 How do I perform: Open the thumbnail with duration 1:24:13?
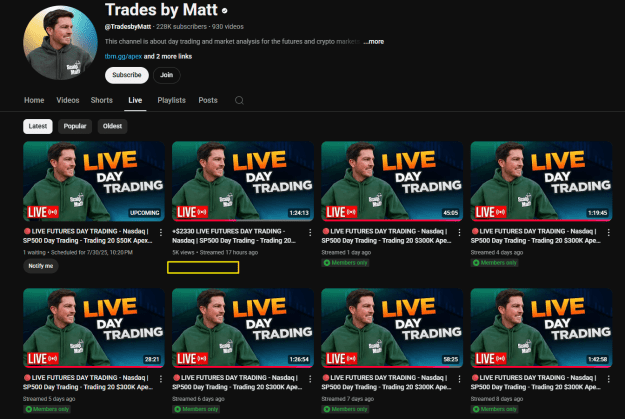click(243, 181)
